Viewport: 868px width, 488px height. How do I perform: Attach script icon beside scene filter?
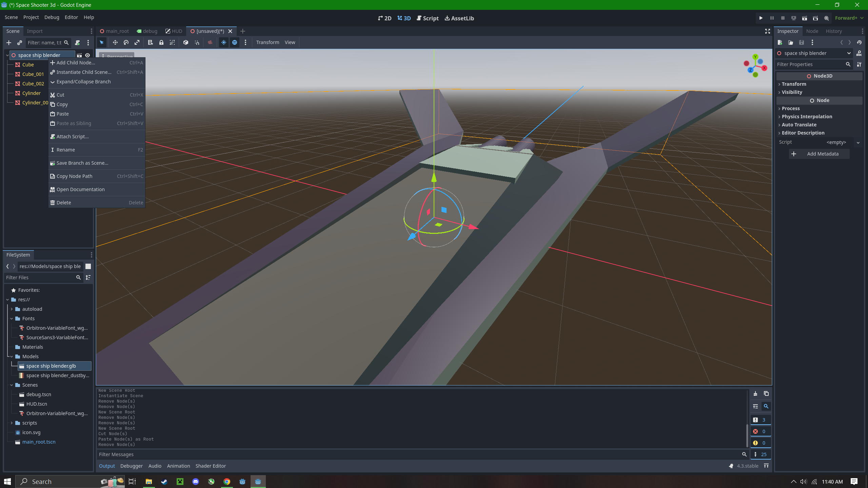[77, 43]
